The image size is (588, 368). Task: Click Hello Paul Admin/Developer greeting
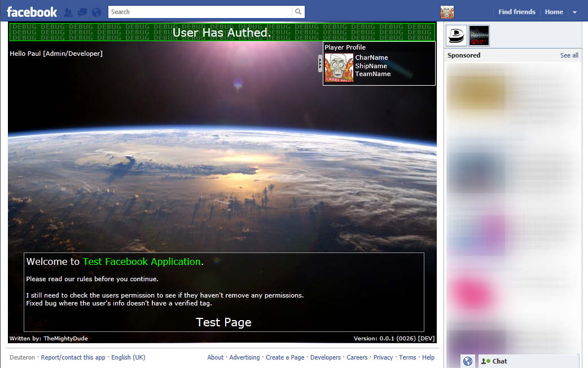56,54
